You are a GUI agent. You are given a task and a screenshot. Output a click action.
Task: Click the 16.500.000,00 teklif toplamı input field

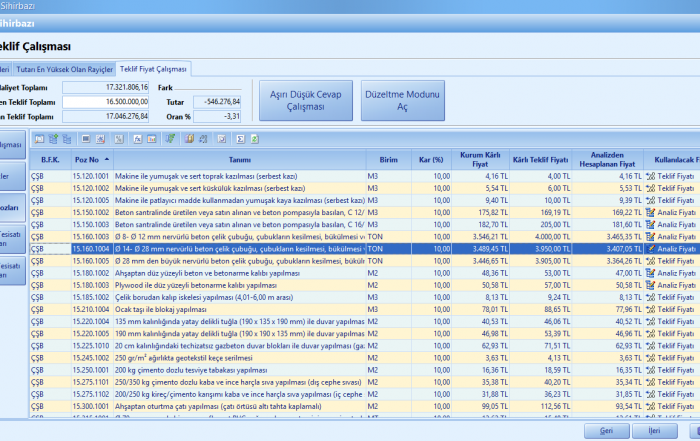[107, 101]
